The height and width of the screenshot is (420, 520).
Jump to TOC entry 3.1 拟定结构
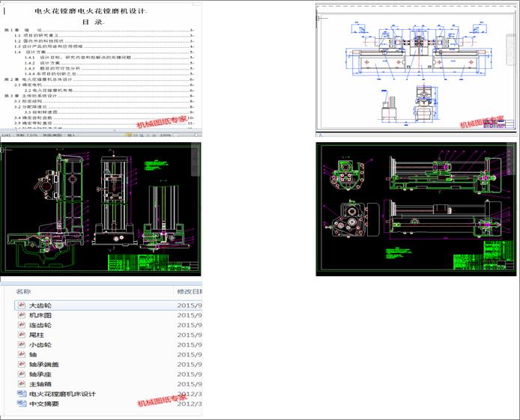click(104, 101)
